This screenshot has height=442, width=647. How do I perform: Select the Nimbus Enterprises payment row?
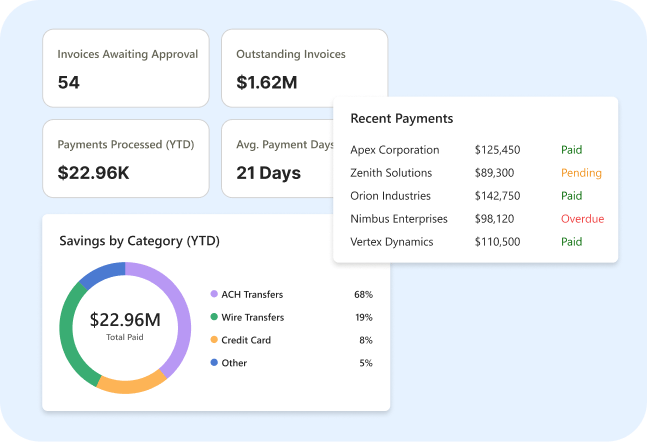coord(475,219)
